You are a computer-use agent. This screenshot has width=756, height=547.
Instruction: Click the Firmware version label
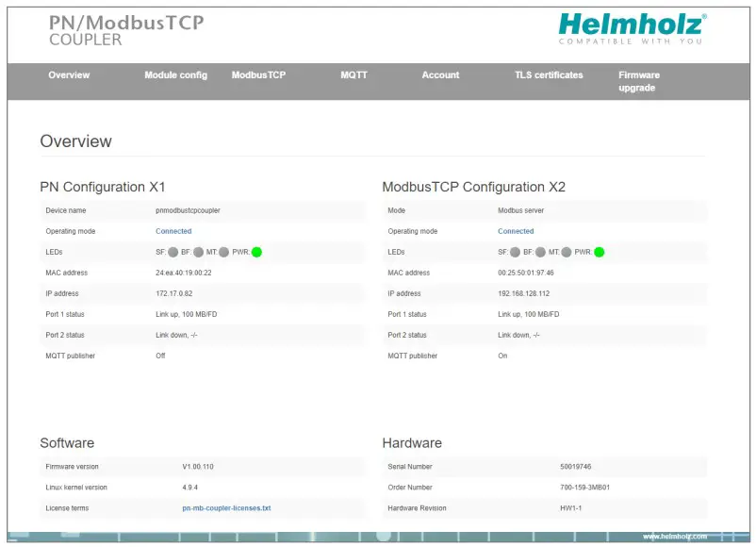pos(72,467)
